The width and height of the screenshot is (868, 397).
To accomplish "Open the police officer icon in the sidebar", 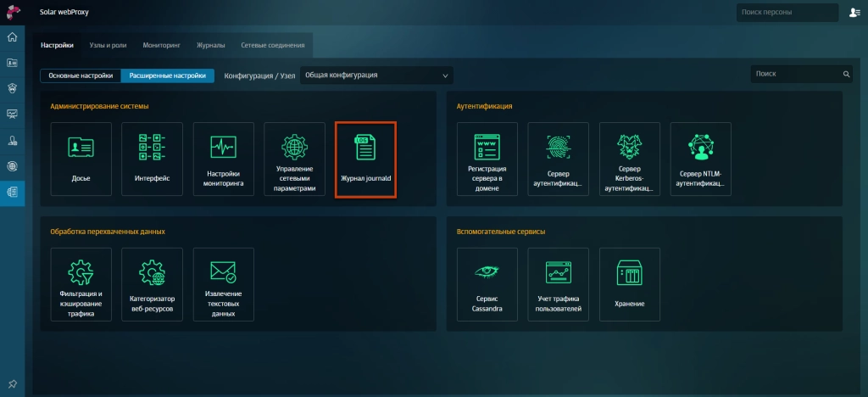I will click(12, 88).
